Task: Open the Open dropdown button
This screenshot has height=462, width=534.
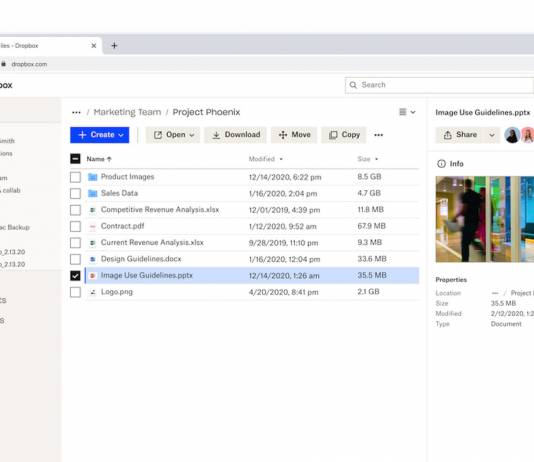Action: pyautogui.click(x=173, y=135)
